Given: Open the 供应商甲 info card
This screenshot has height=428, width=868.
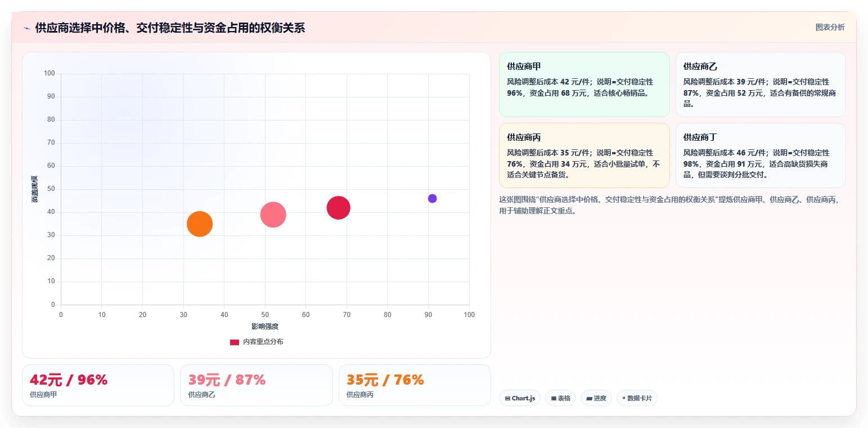Looking at the screenshot, I should [x=584, y=84].
